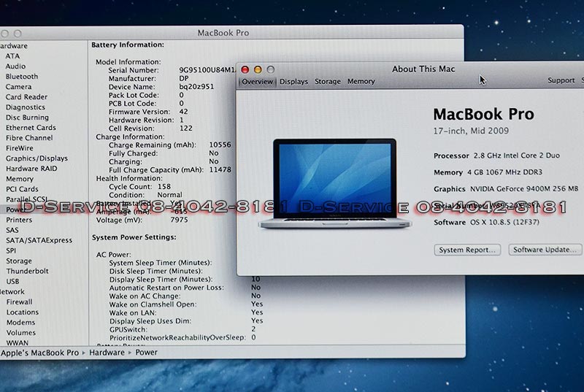Click the GPUSwitch row

pos(182,329)
